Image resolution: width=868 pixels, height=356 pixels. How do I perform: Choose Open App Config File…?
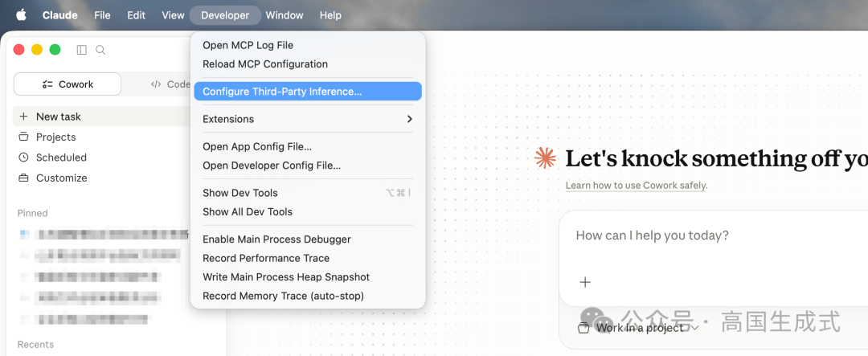click(308, 147)
